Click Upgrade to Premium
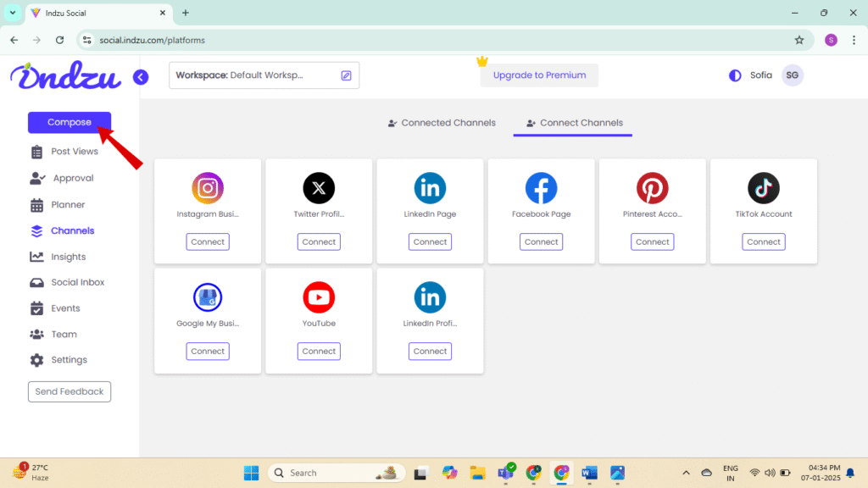Viewport: 868px width, 488px height. click(539, 75)
